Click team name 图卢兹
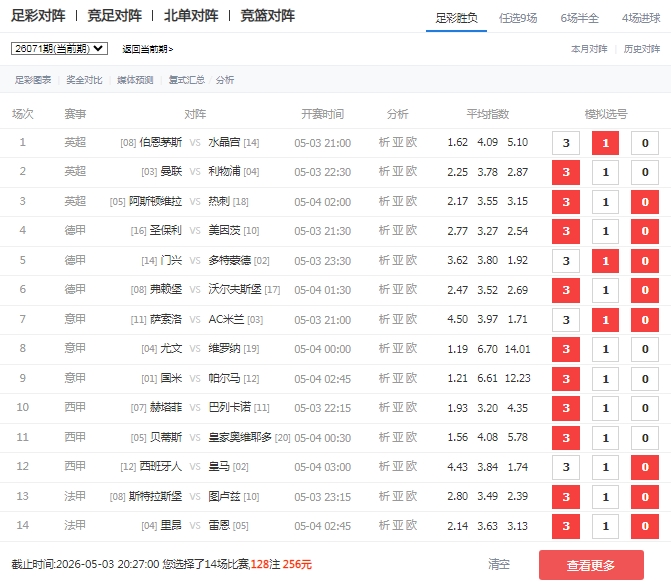The image size is (671, 586). pyautogui.click(x=224, y=497)
